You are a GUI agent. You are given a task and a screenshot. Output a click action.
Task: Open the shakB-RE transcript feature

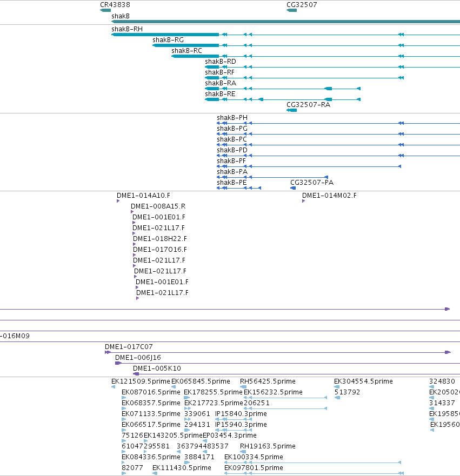pos(283,99)
